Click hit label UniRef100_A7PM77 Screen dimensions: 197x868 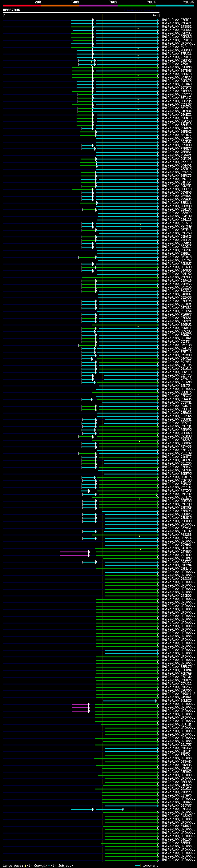click(x=177, y=149)
